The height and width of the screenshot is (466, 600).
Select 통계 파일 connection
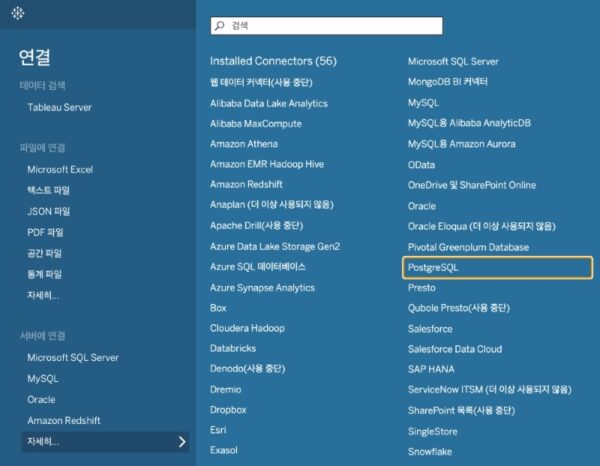click(44, 274)
